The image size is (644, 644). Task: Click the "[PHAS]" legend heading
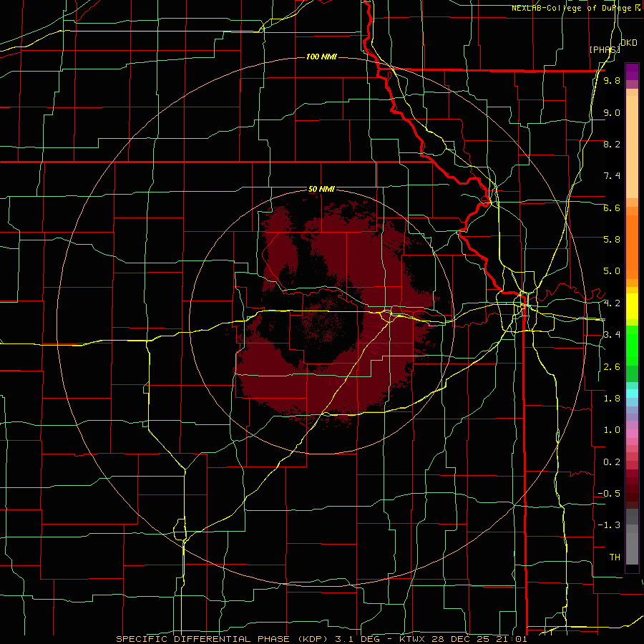pyautogui.click(x=605, y=49)
